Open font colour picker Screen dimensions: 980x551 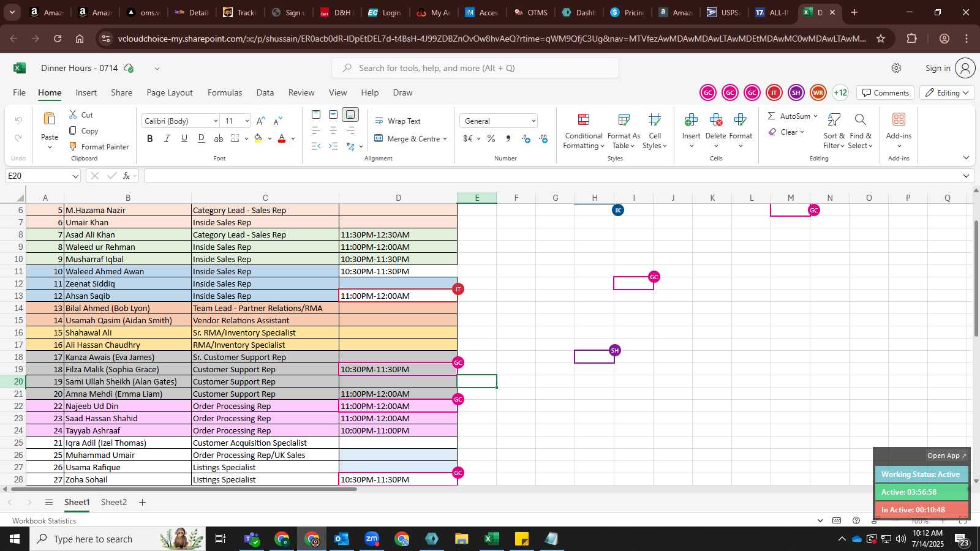coord(293,139)
